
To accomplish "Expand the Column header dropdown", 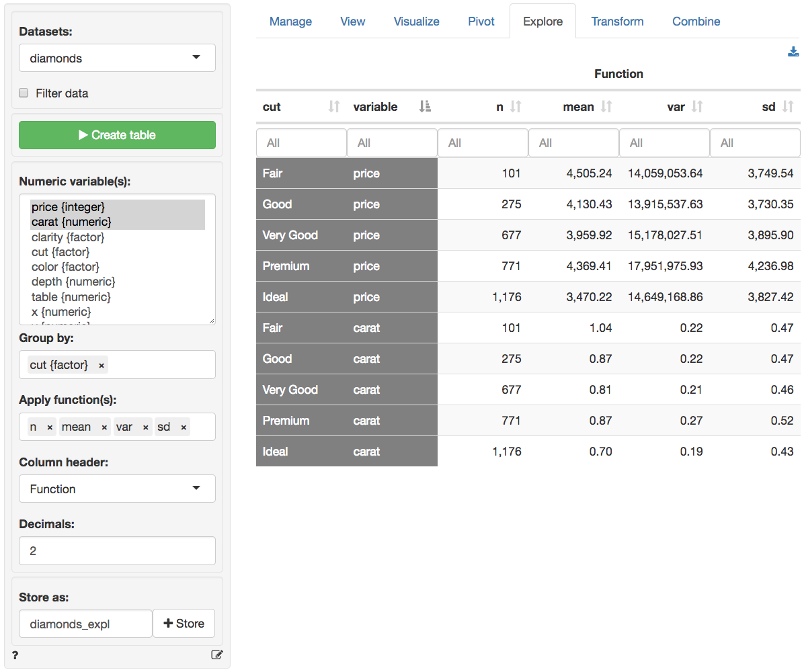I will pos(117,489).
